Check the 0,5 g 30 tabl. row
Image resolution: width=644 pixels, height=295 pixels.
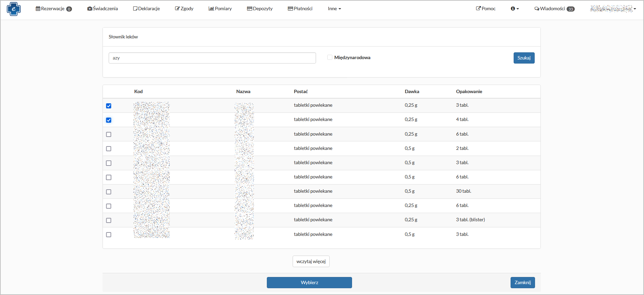click(109, 192)
